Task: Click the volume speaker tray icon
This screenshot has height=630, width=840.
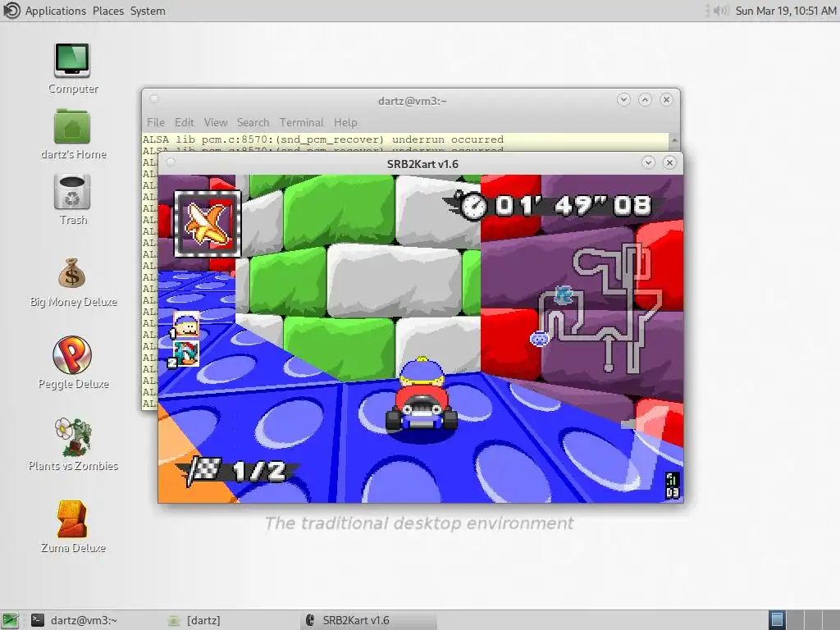Action: click(x=720, y=11)
